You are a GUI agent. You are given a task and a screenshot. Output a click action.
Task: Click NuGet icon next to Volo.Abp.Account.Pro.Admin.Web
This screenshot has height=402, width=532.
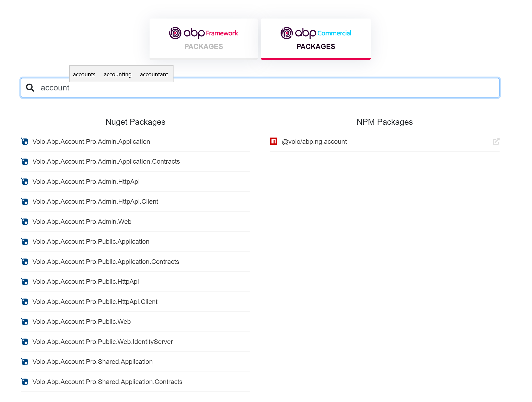(x=25, y=222)
